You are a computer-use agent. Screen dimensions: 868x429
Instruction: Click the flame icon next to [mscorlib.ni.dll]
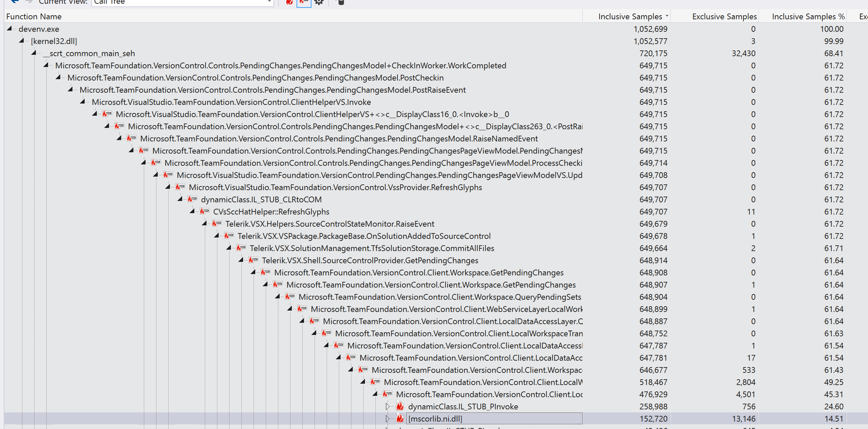coord(400,419)
